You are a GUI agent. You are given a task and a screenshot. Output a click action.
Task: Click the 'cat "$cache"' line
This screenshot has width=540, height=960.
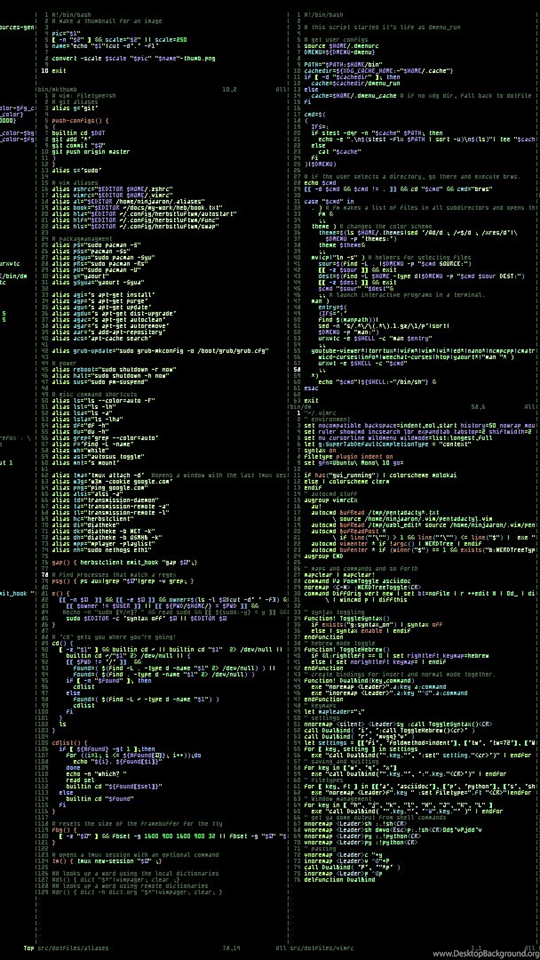[x=339, y=152]
